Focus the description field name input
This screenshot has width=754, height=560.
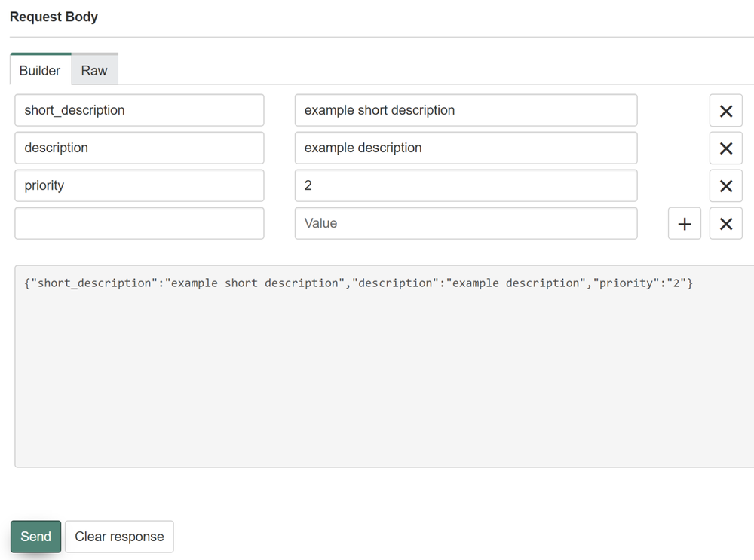(x=139, y=148)
